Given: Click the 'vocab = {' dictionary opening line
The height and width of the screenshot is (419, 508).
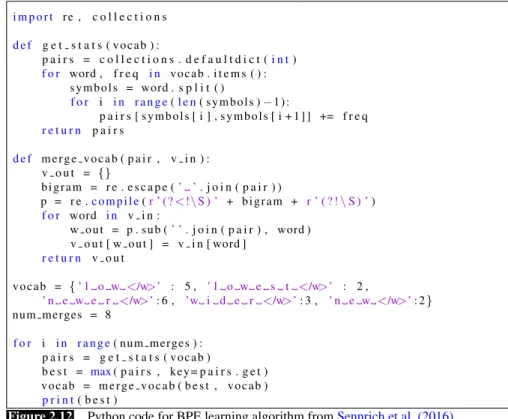Looking at the screenshot, I should tap(190, 287).
